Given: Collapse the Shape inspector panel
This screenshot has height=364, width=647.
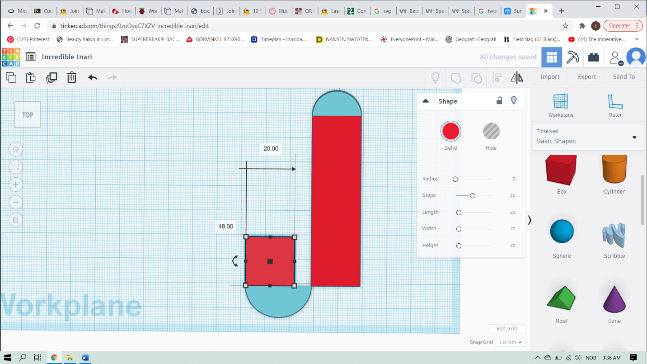Looking at the screenshot, I should pos(426,101).
